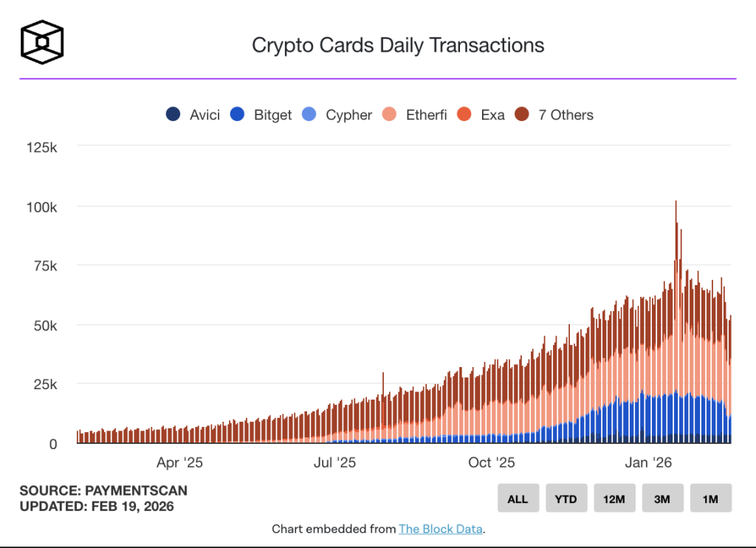
Task: Select the Etherfi color swatch
Action: click(x=388, y=114)
